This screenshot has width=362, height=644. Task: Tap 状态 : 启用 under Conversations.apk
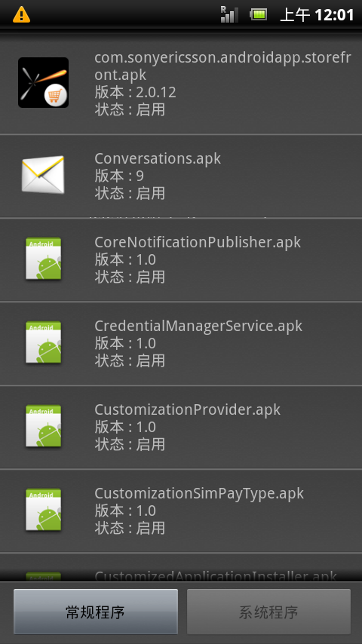(x=130, y=193)
